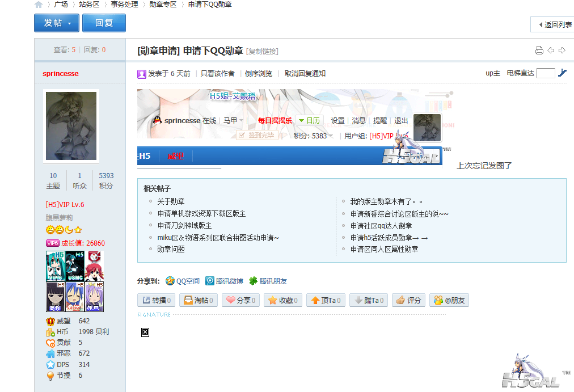Click the blue-haired character medal

75,297
